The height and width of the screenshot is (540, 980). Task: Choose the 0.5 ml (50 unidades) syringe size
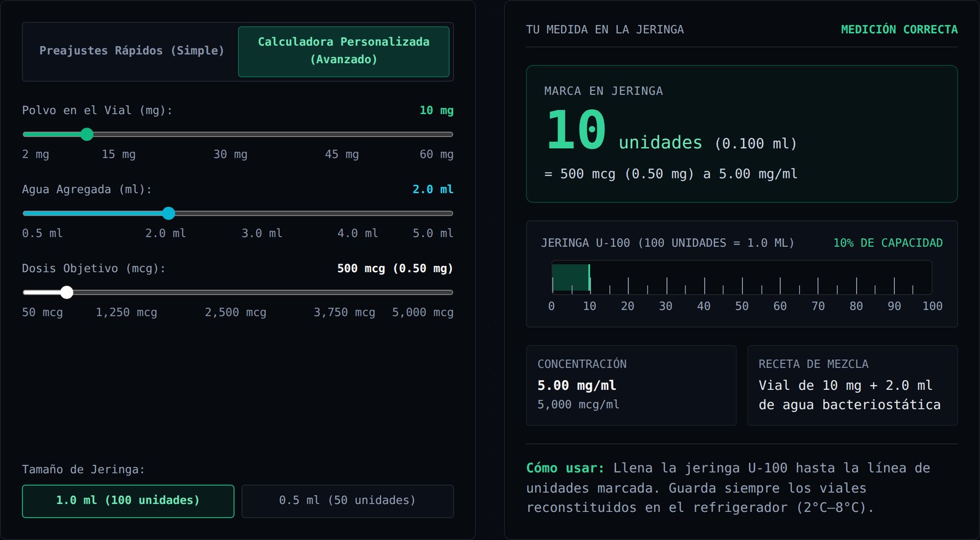pos(347,501)
